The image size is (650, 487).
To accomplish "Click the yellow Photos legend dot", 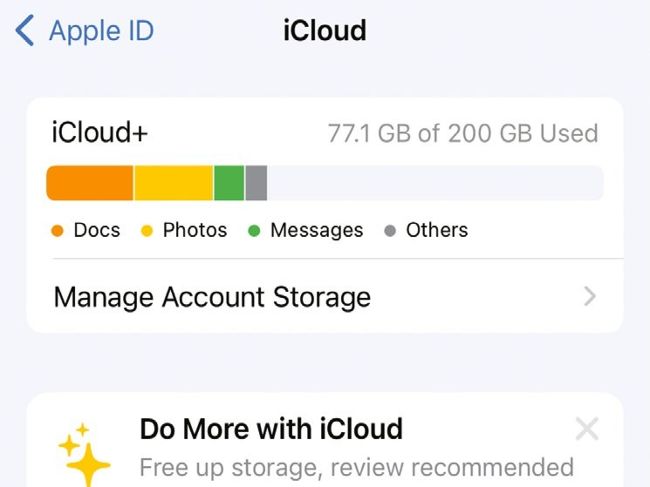I will 147,231.
